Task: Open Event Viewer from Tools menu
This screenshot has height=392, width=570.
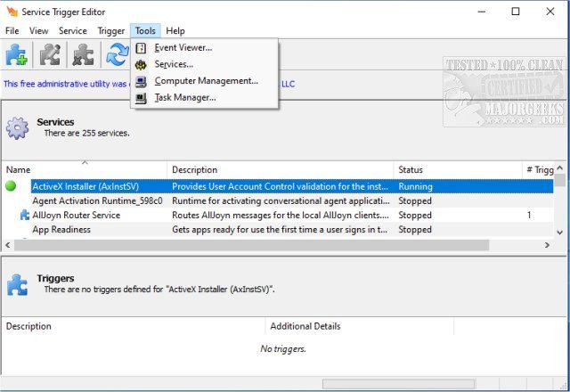Action: click(183, 47)
